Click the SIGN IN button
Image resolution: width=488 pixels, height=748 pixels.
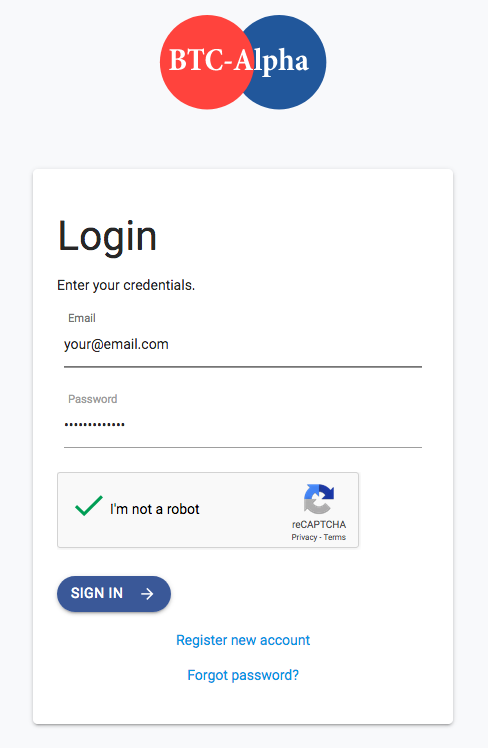pos(114,593)
